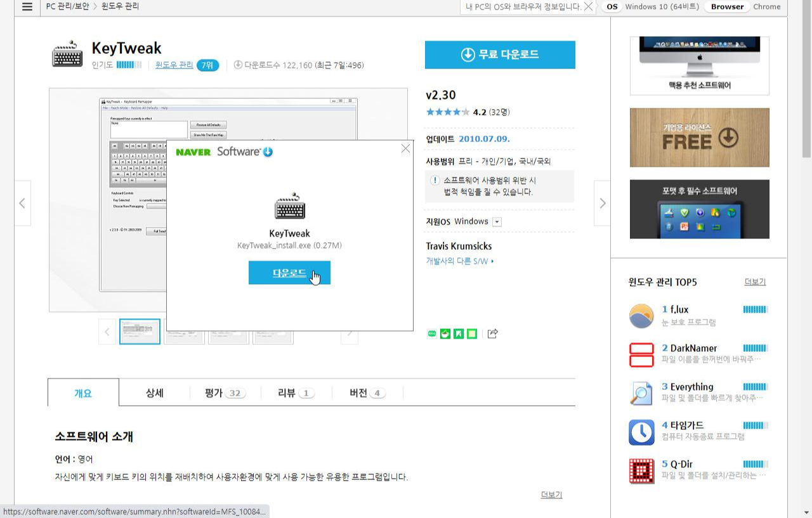
Task: Click the KeyTweak title text
Action: click(x=126, y=48)
